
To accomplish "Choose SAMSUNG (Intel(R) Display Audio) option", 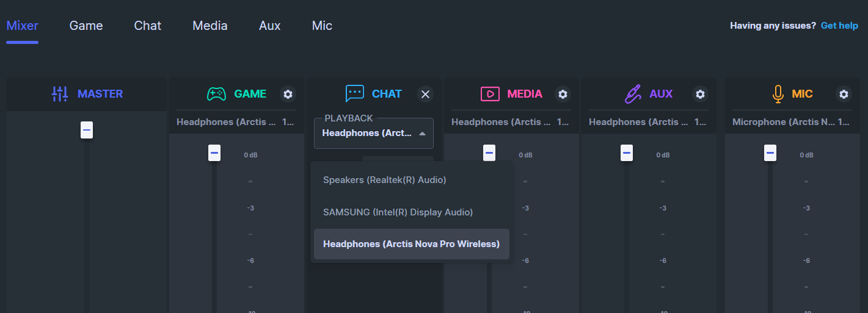I will pos(398,212).
